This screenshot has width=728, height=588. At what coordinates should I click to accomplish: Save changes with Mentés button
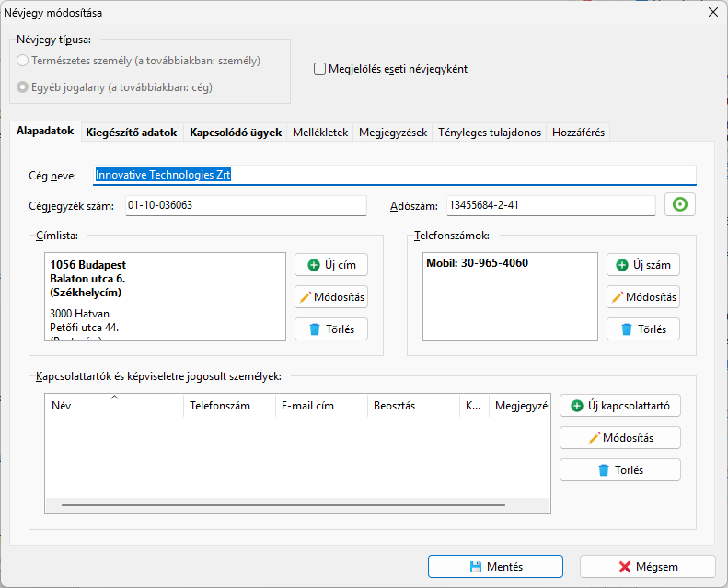495,567
